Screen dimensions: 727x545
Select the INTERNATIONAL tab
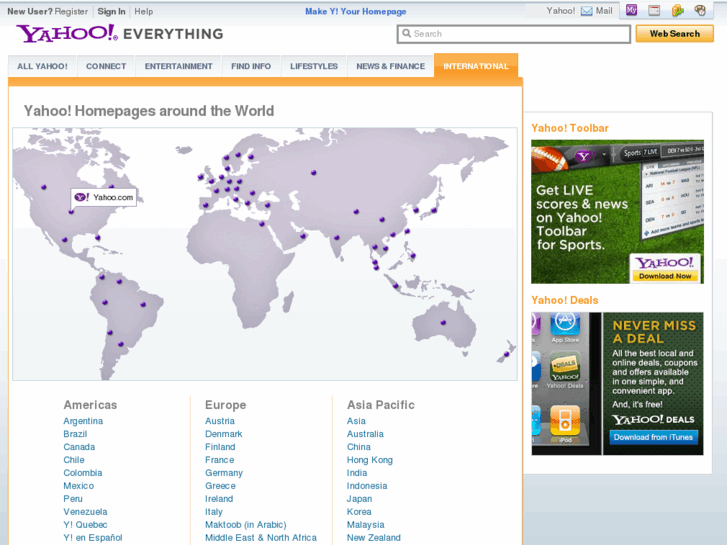click(476, 66)
